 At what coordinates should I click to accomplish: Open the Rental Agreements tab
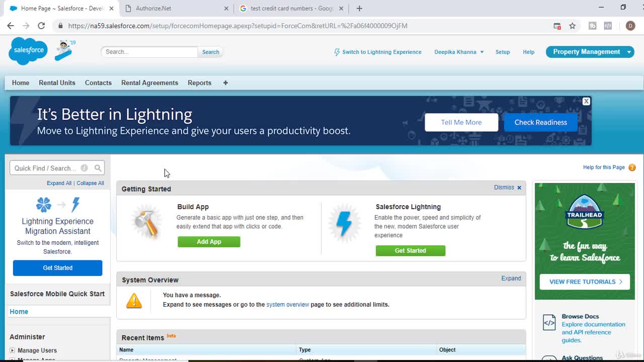(x=149, y=82)
